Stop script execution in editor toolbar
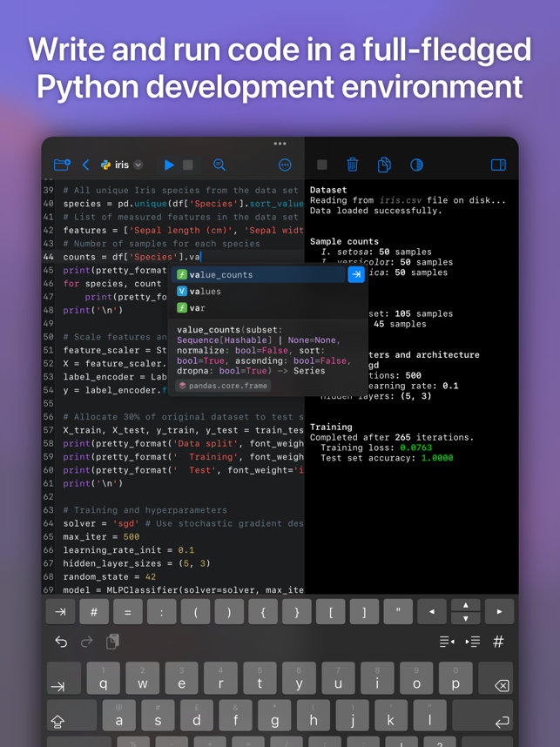Screen dimensions: 560x747 click(188, 165)
